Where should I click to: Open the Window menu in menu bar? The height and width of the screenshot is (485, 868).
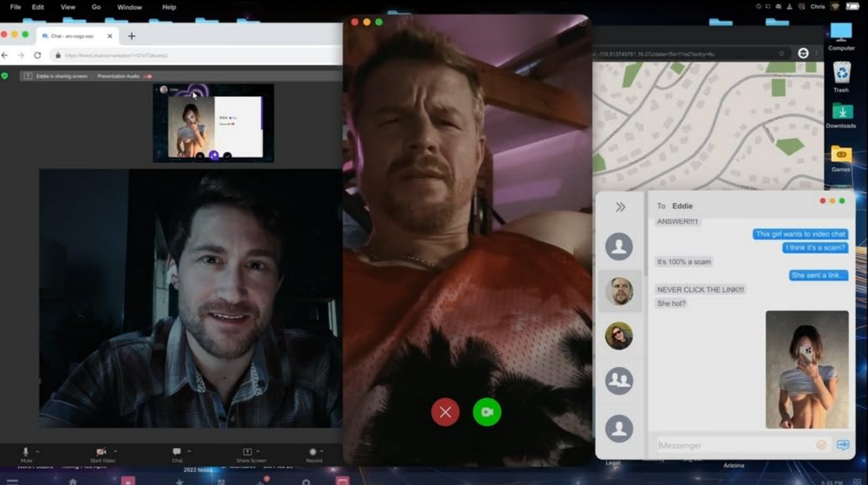pyautogui.click(x=129, y=7)
